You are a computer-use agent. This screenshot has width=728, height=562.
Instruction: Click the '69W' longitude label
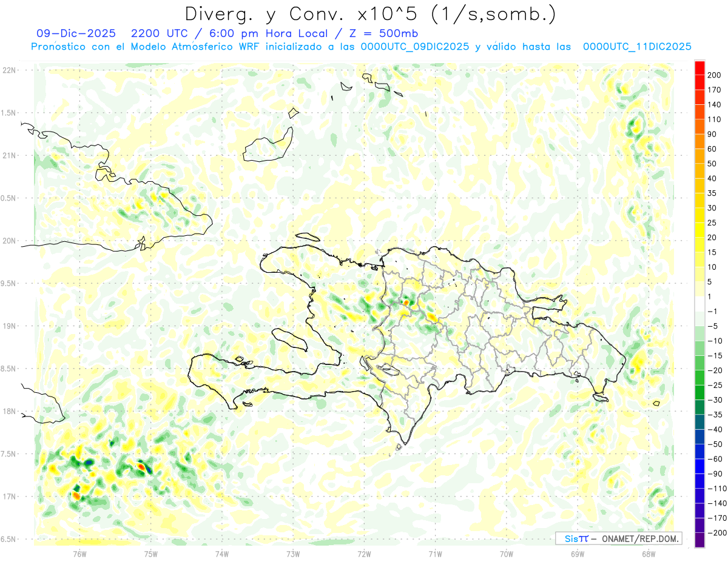[578, 554]
